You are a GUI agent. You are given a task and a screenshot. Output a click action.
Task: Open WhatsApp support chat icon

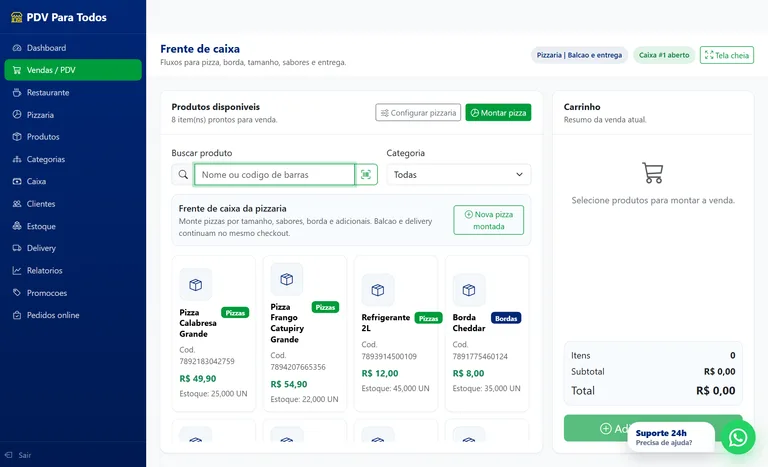pyautogui.click(x=738, y=437)
